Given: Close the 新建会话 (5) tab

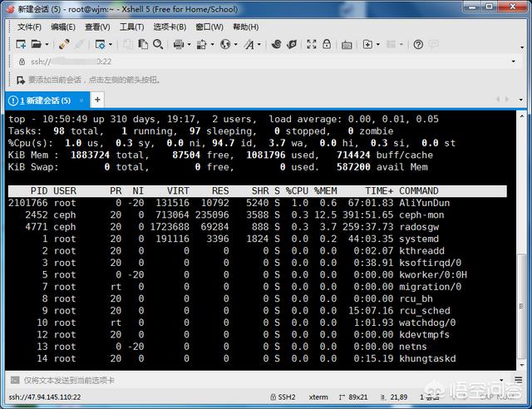Looking at the screenshot, I should (81, 100).
